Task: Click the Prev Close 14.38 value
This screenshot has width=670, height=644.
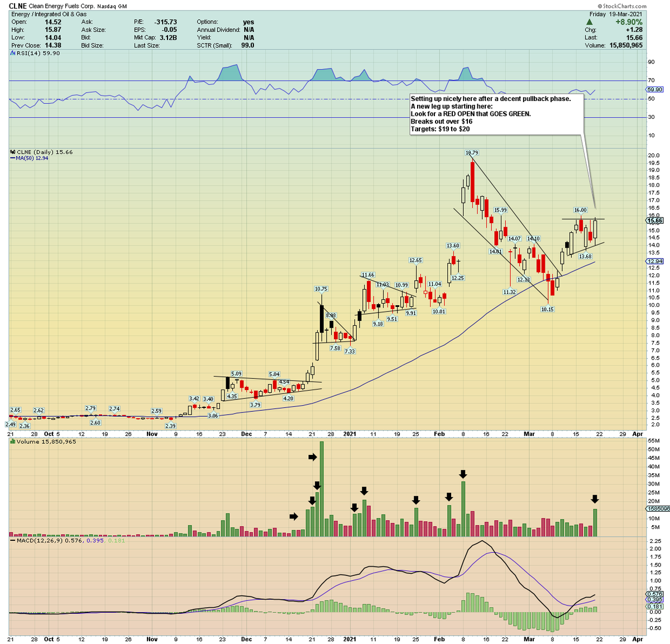Action: 53,45
